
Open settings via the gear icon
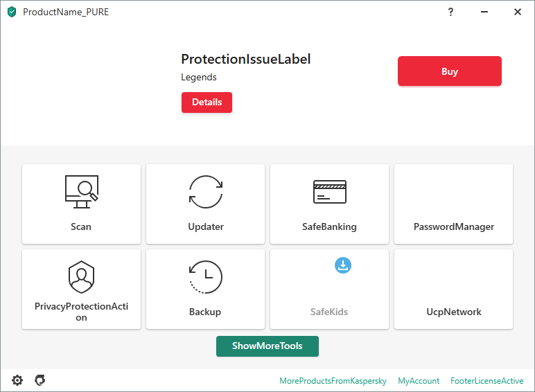[17, 380]
